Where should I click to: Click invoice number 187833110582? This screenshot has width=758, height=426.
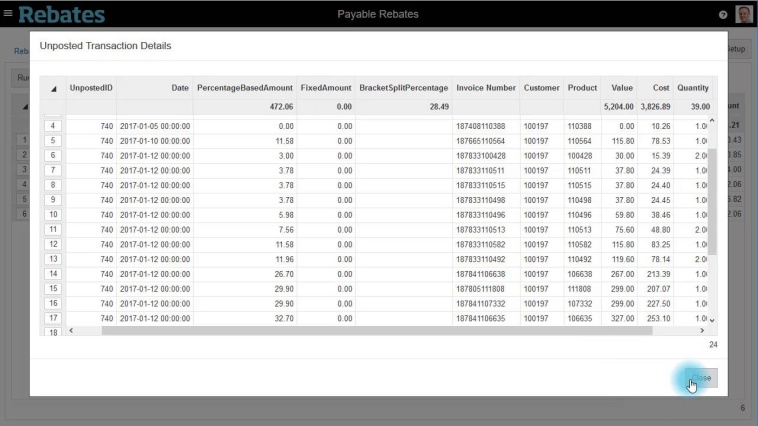pyautogui.click(x=481, y=245)
